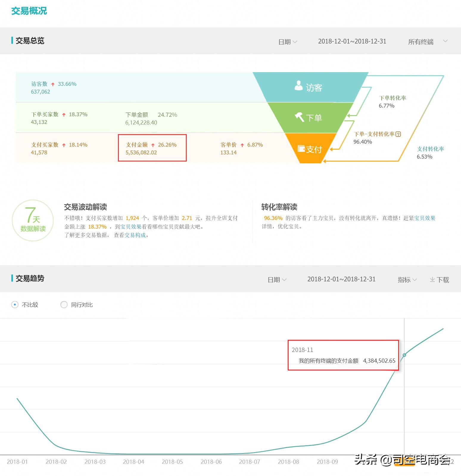Click the 2018-01 axis label

(17, 462)
